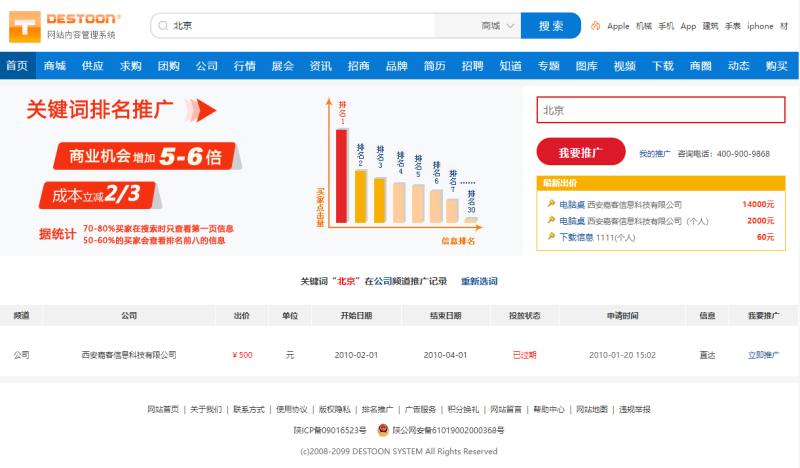Viewport: 800px width, 468px height.
Task: Open 招聘 nav tab
Action: click(x=472, y=65)
